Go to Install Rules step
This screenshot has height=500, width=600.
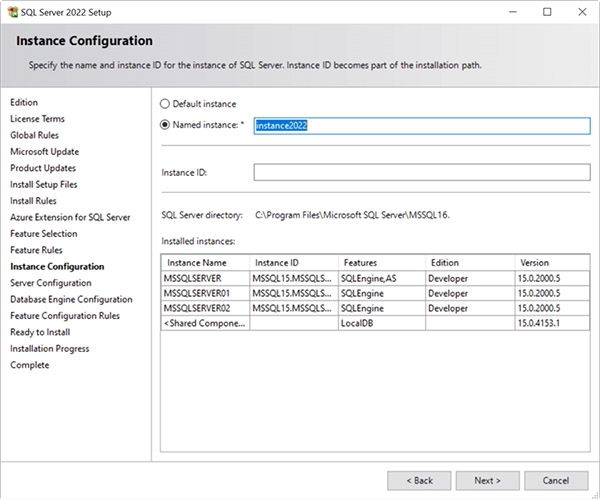coord(33,201)
